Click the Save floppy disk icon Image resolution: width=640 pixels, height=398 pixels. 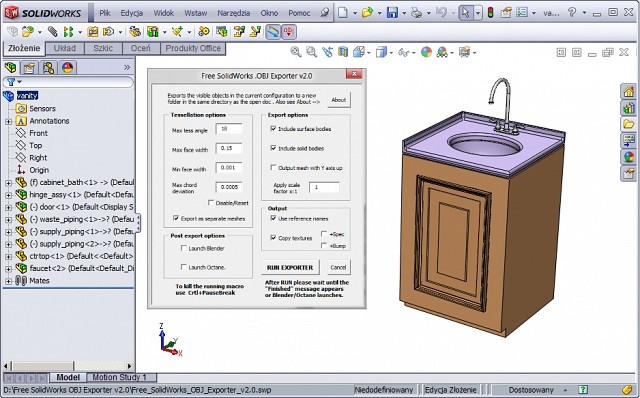392,13
